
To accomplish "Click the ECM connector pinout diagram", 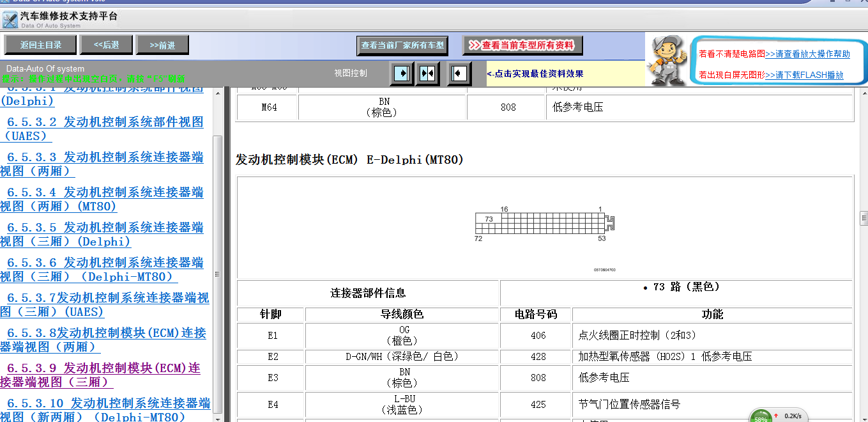I will (544, 224).
